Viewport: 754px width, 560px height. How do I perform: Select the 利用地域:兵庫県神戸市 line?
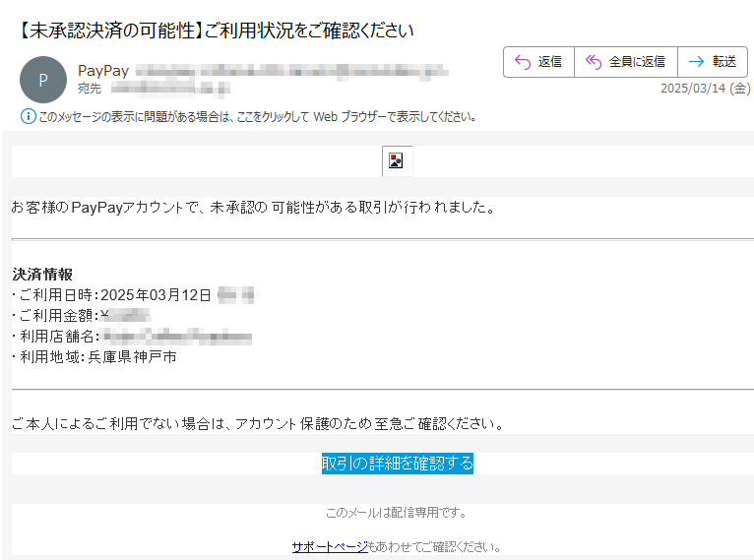coord(94,357)
